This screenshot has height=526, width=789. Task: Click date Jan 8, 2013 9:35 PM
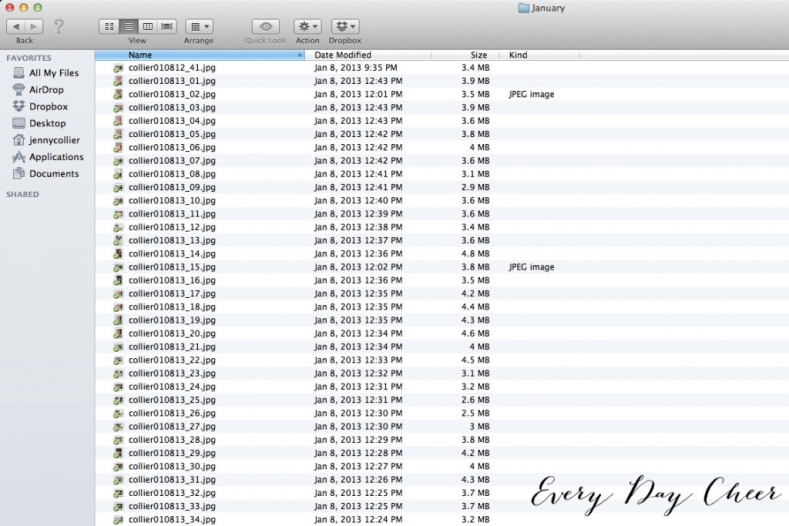point(356,67)
